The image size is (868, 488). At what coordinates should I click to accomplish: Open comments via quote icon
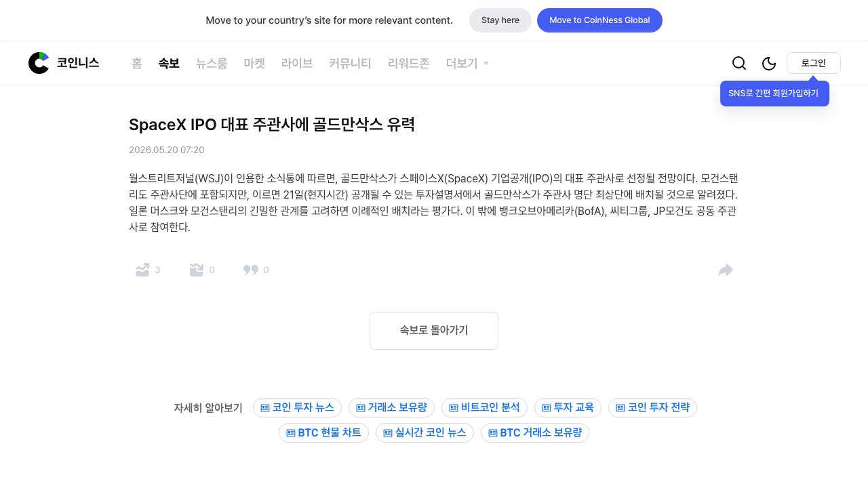click(x=251, y=270)
